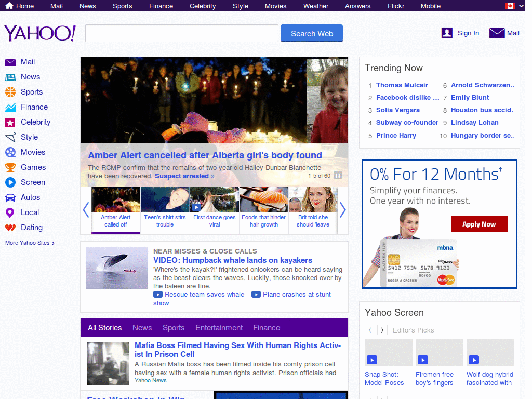The image size is (532, 399).
Task: Click the Finance chart icon in sidebar
Action: point(10,107)
